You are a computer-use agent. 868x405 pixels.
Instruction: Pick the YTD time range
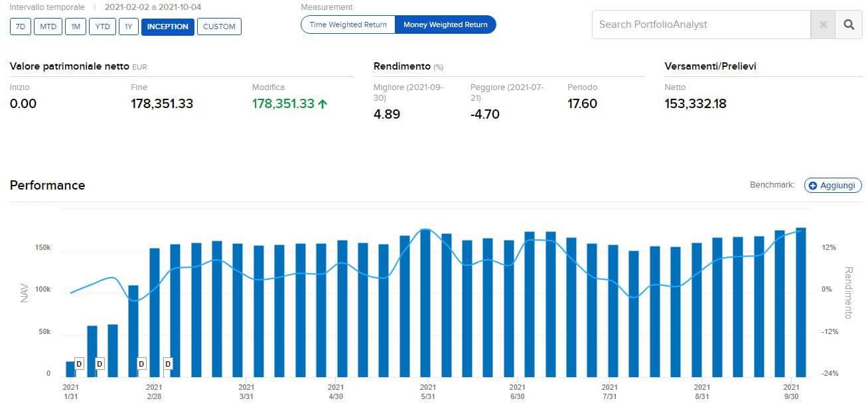click(x=103, y=27)
